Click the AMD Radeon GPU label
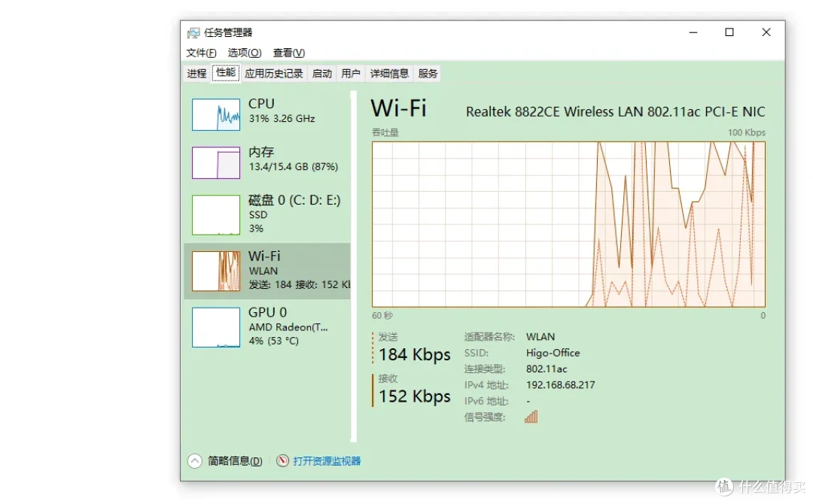 (x=288, y=327)
